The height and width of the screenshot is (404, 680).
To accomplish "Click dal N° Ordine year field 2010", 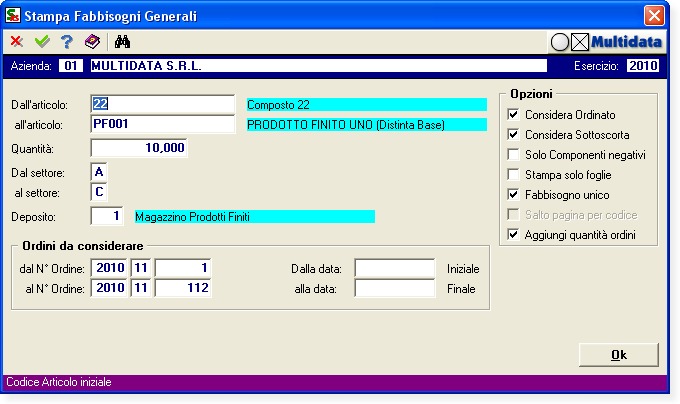I will point(109,268).
